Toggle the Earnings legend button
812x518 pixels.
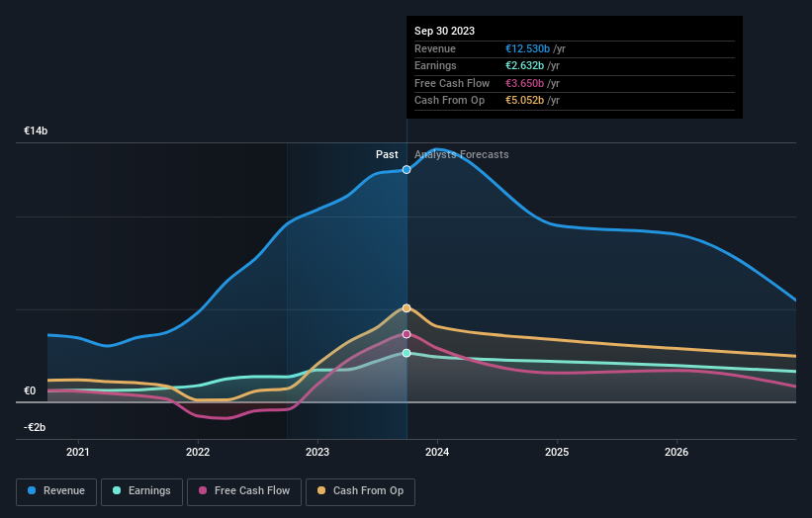[x=141, y=491]
